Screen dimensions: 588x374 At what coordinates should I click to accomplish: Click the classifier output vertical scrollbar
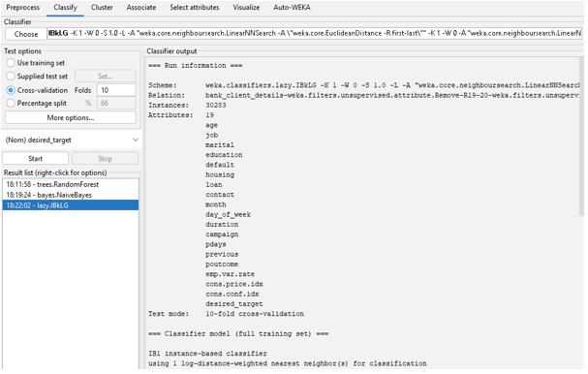pos(581,137)
